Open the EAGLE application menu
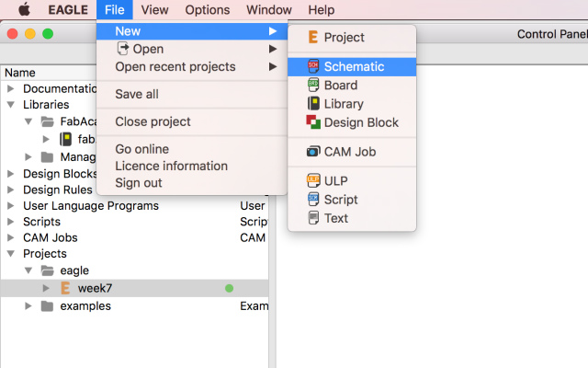588x368 pixels. (68, 9)
